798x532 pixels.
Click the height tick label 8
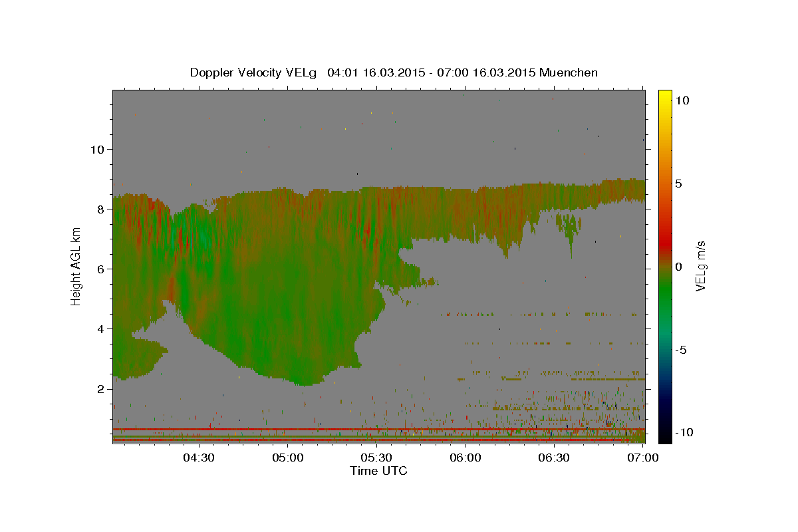(x=101, y=209)
